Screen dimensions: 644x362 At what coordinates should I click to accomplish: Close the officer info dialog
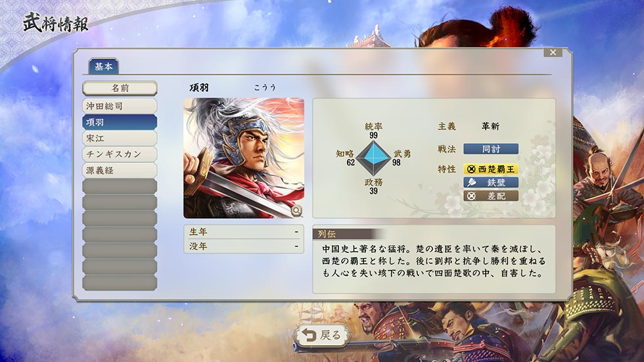(553, 53)
